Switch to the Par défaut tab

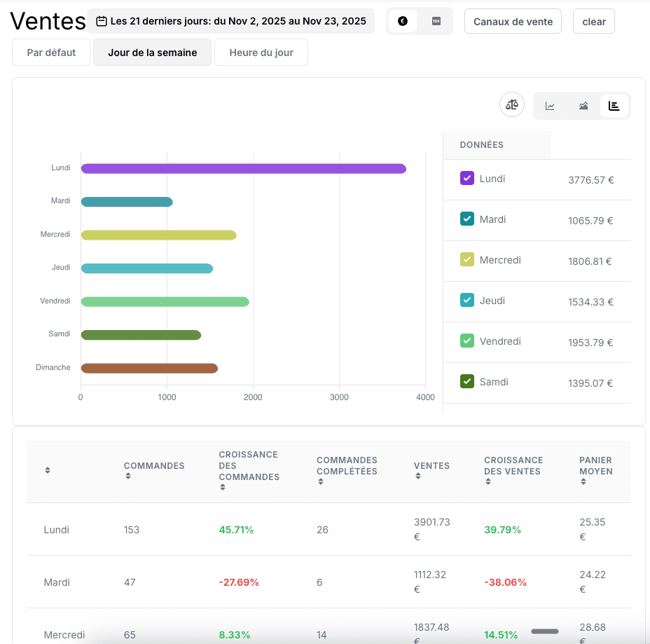[51, 53]
